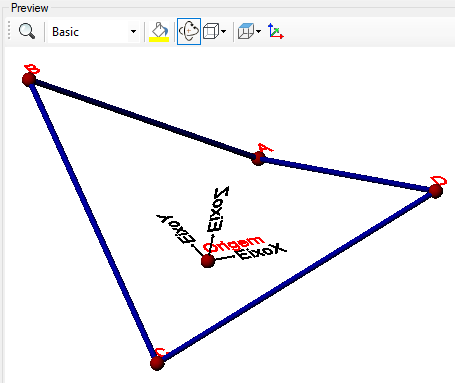Expand the wireframe cube dropdown arrow

tap(223, 32)
